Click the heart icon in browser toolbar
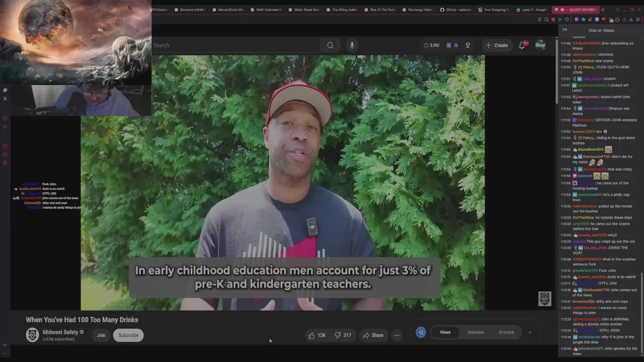The image size is (644, 362). pos(567,20)
